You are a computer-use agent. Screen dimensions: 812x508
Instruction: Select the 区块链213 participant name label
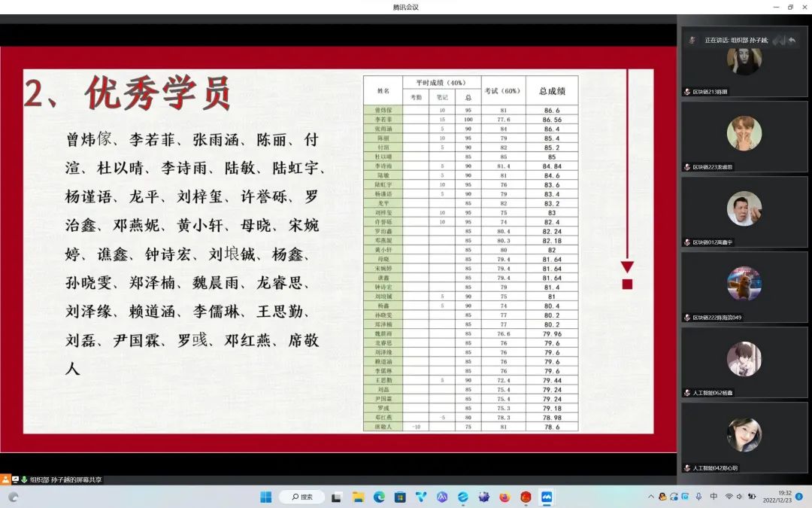pos(710,92)
